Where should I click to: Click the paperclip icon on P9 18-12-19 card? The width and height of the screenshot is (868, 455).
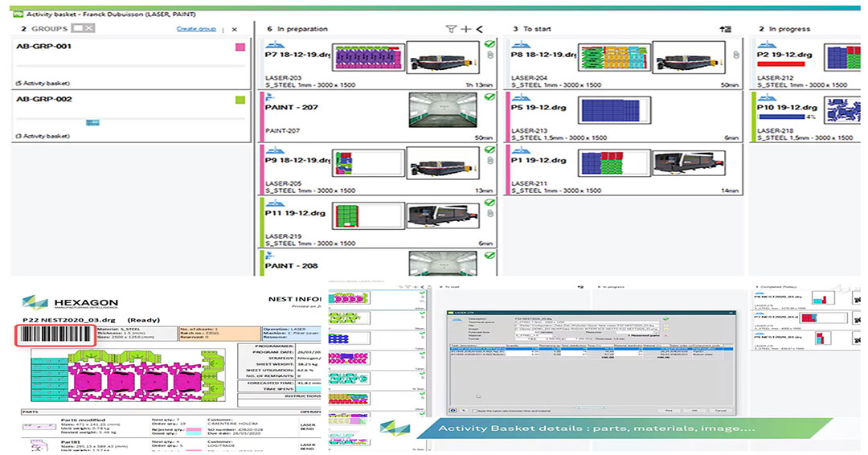tap(490, 161)
